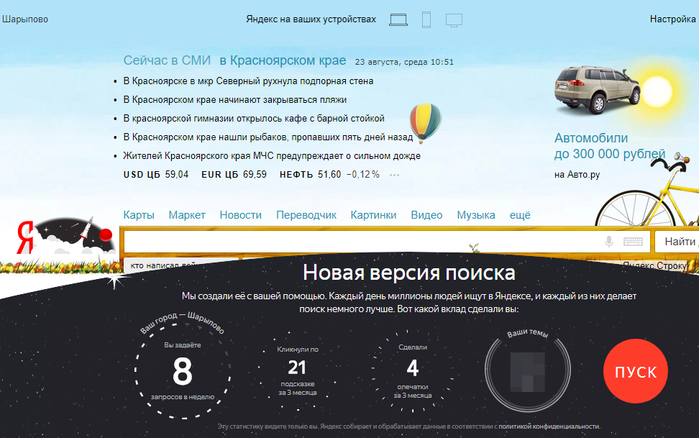The height and width of the screenshot is (438, 699).
Task: Open news about закрываться пляжи
Action: (235, 100)
